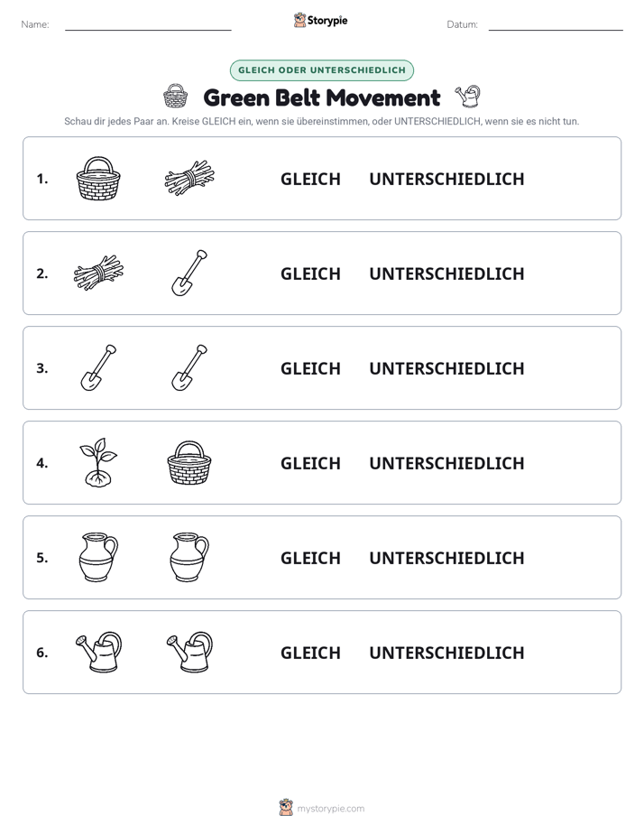Select GLEICH in row 3
644x834 pixels.
click(x=310, y=368)
